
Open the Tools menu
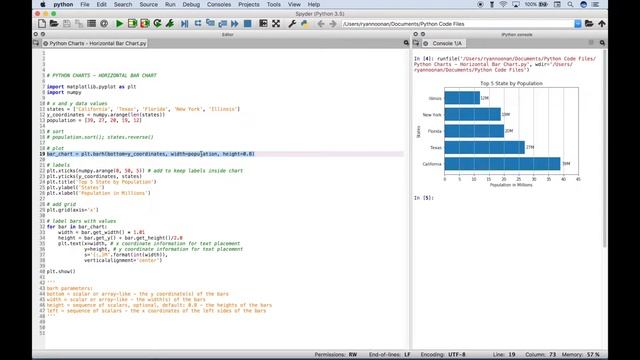point(273,4)
